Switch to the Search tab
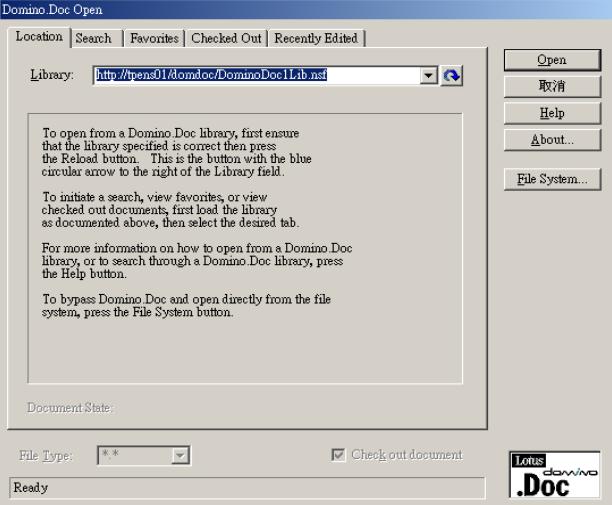Image resolution: width=612 pixels, height=505 pixels. coord(97,38)
